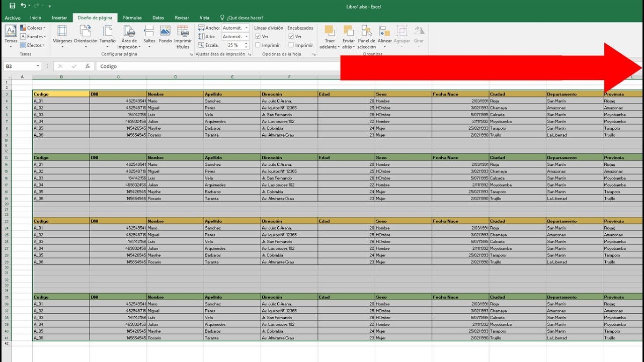Open the Temas gallery
The width and height of the screenshot is (644, 362).
[x=11, y=36]
